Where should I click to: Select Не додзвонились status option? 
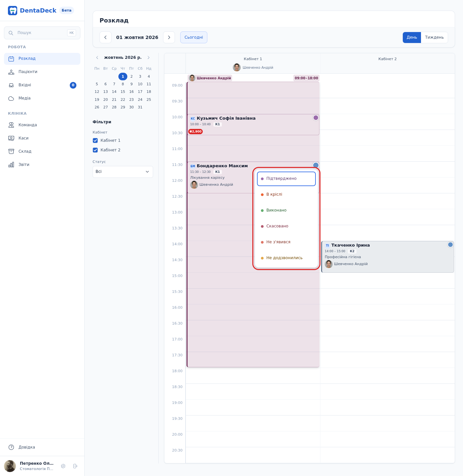point(286,258)
